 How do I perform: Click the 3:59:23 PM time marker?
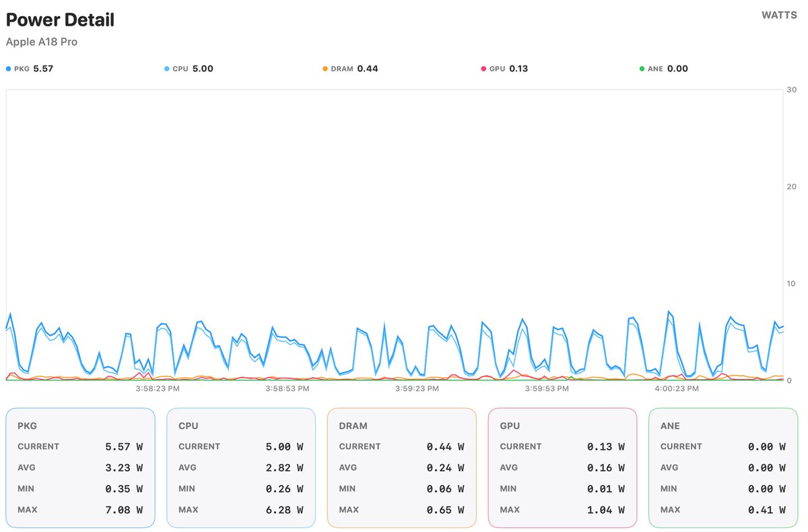(x=417, y=389)
